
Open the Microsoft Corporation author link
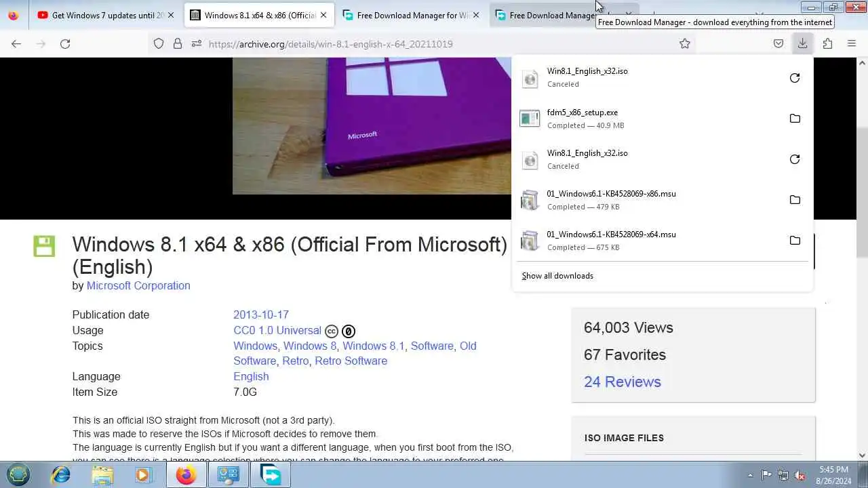pos(138,285)
